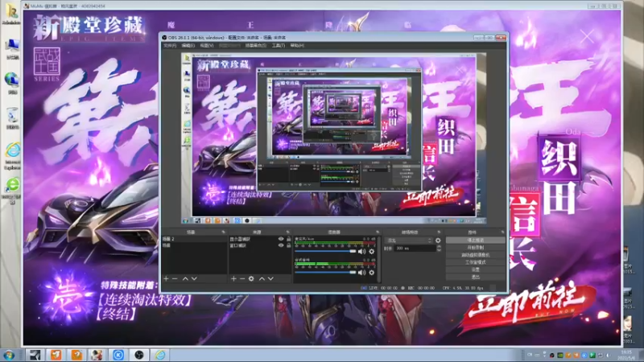Viewport: 644px width, 362px height.
Task: Remove the selected source with the minus icon
Action: pos(242,278)
